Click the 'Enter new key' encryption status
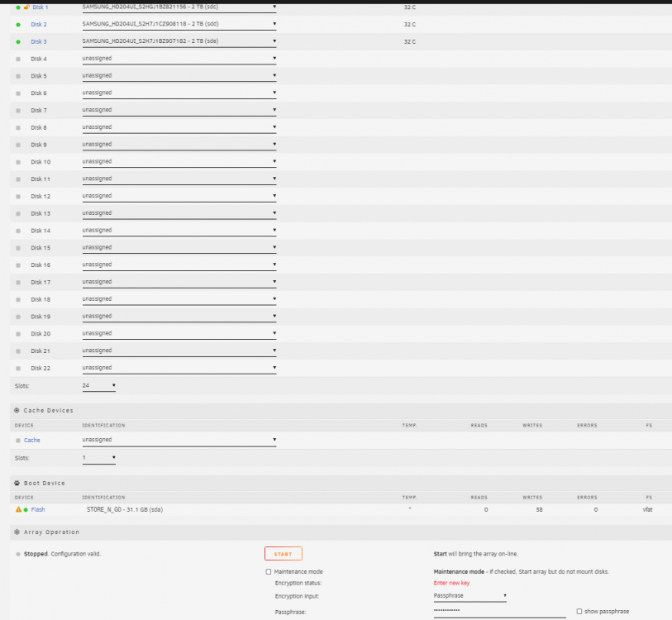Viewport: 672px width, 620px height. pos(451,583)
